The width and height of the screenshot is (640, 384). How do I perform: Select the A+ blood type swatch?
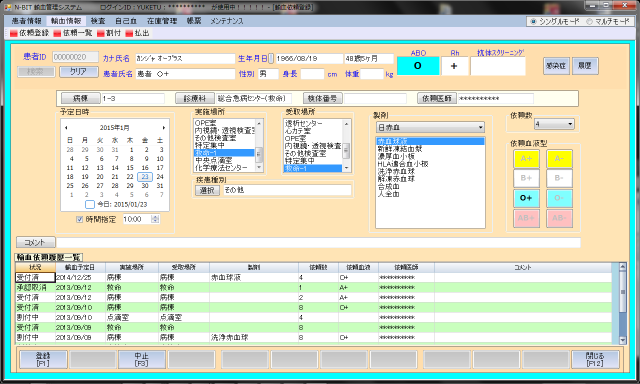(x=526, y=159)
